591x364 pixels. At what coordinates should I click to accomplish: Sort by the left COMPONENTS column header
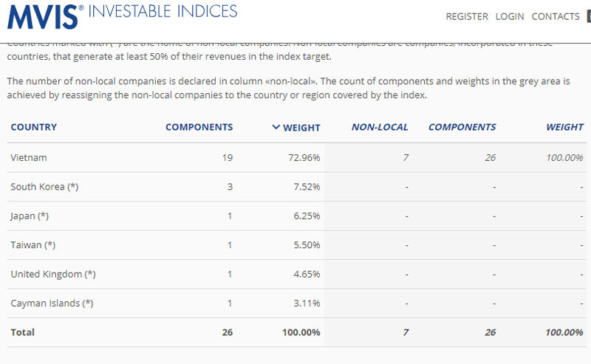pyautogui.click(x=199, y=127)
